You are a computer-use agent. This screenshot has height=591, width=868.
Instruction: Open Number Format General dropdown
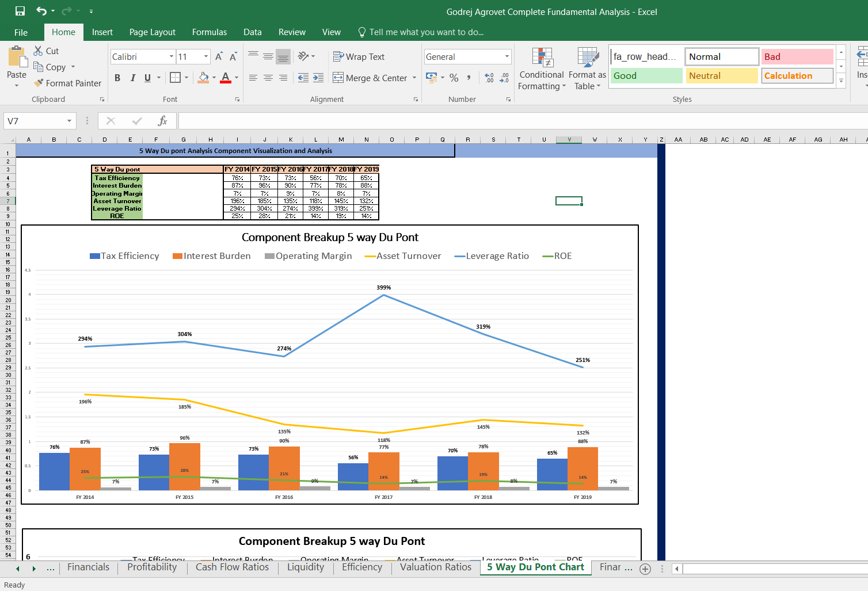click(507, 56)
